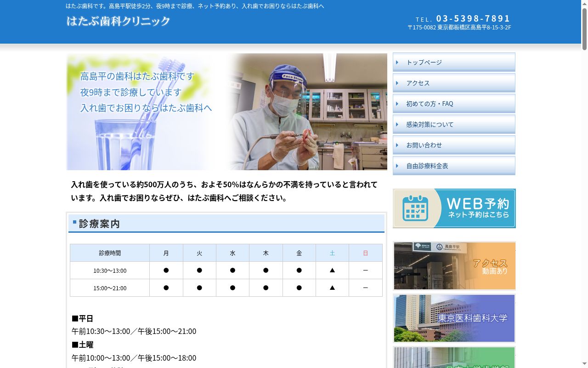Screen dimensions: 588x368
Task: Click the Saturday triangle in 10:30〜13:00 row
Action: (332, 270)
